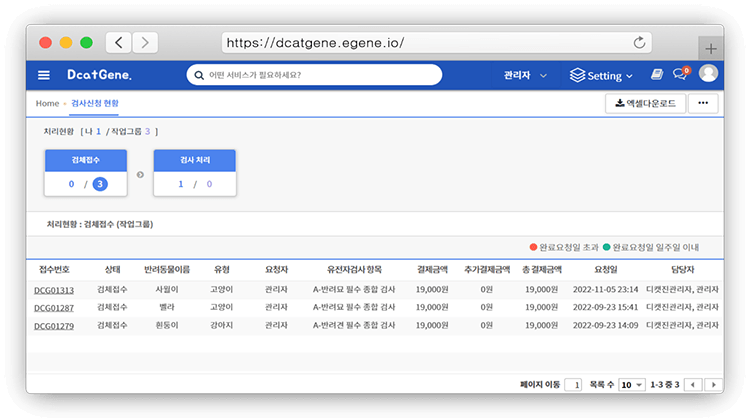The image size is (750, 418).
Task: Click the more options ellipsis button
Action: point(701,103)
